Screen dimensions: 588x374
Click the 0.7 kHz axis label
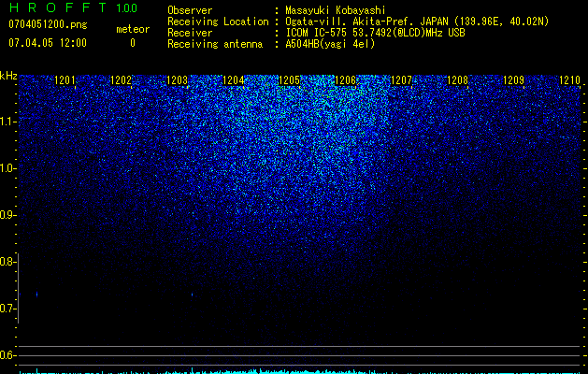pyautogui.click(x=7, y=309)
